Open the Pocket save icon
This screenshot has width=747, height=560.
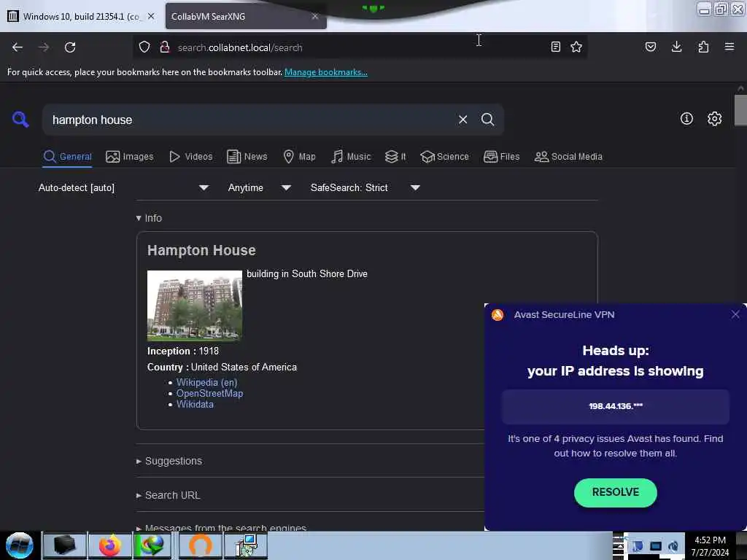(650, 47)
